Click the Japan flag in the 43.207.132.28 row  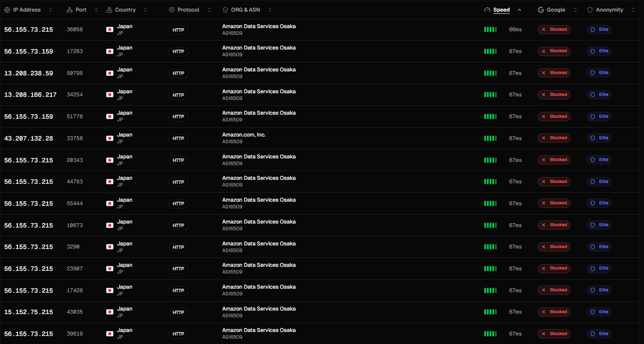click(110, 138)
